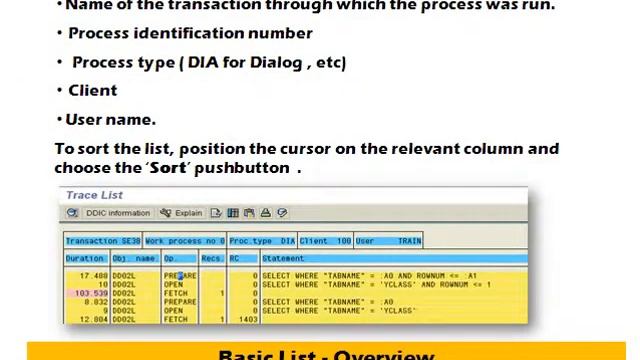Click the duration value 12.804
This screenshot has width=640, height=360.
[93, 319]
